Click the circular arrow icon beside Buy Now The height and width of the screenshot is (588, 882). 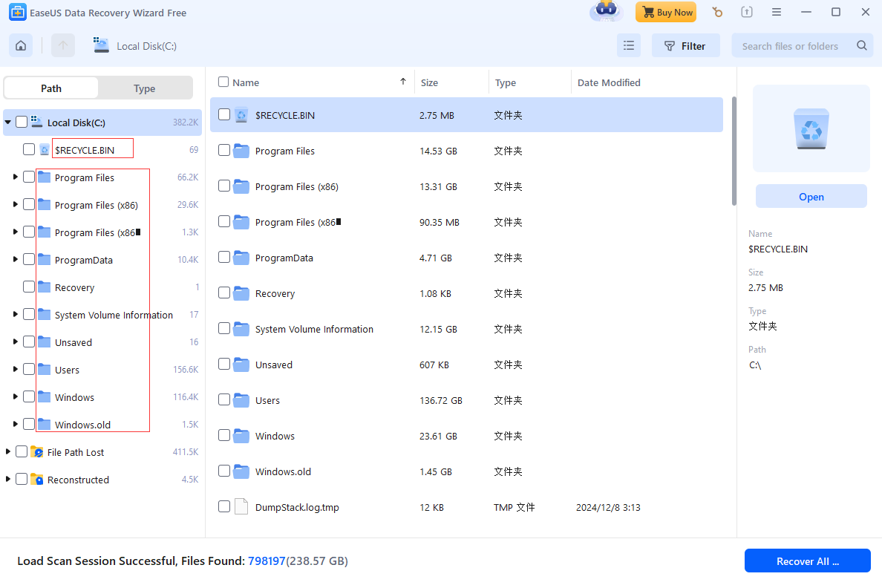tap(717, 12)
